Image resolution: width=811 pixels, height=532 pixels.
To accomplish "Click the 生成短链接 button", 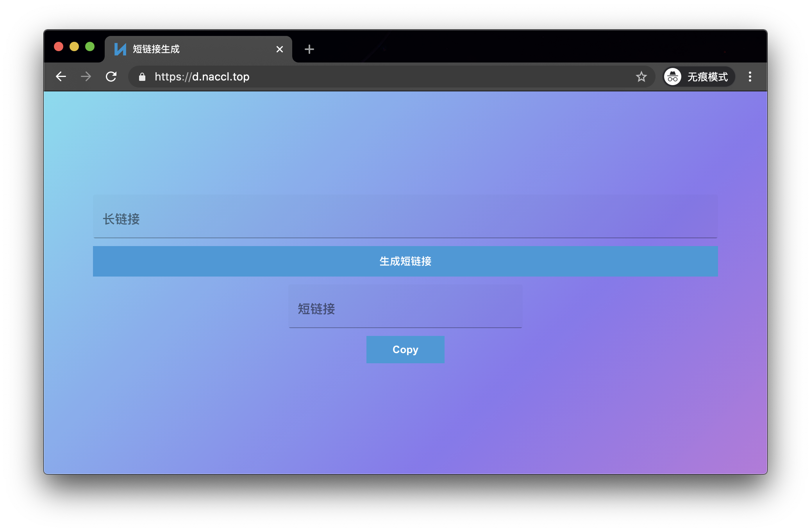I will point(405,261).
